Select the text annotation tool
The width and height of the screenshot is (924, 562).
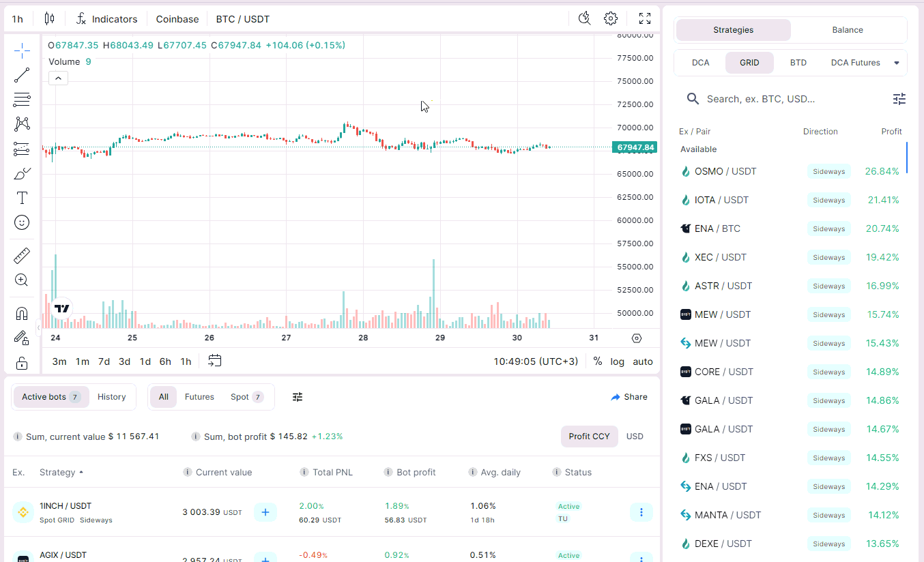(22, 198)
